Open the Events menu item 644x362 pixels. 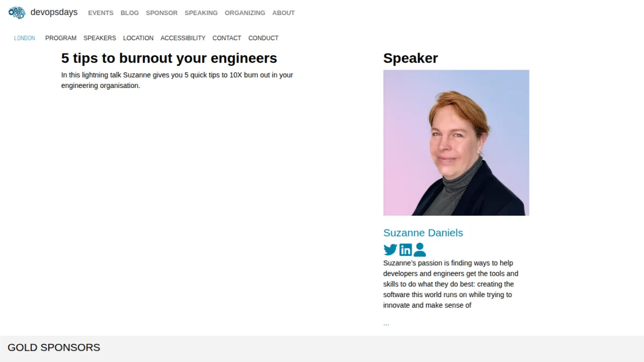101,13
